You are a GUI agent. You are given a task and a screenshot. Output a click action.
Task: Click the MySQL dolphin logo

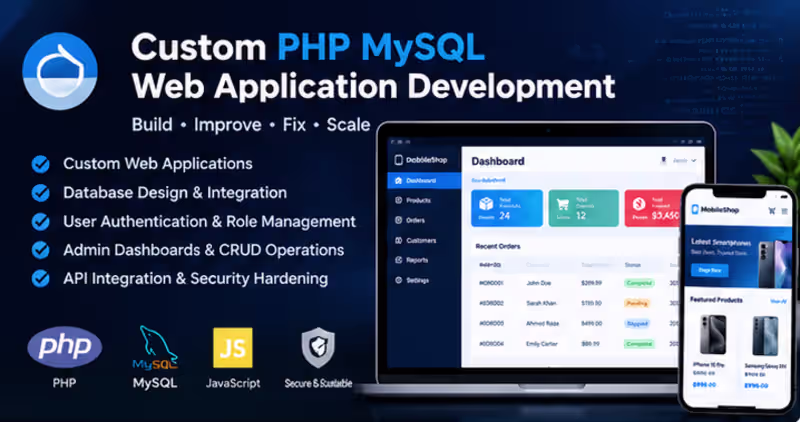click(x=155, y=347)
